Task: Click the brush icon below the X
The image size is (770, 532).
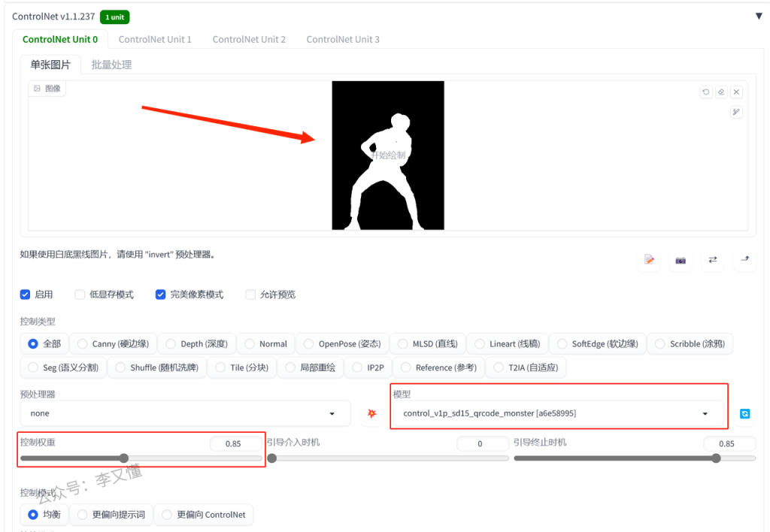Action: 736,112
